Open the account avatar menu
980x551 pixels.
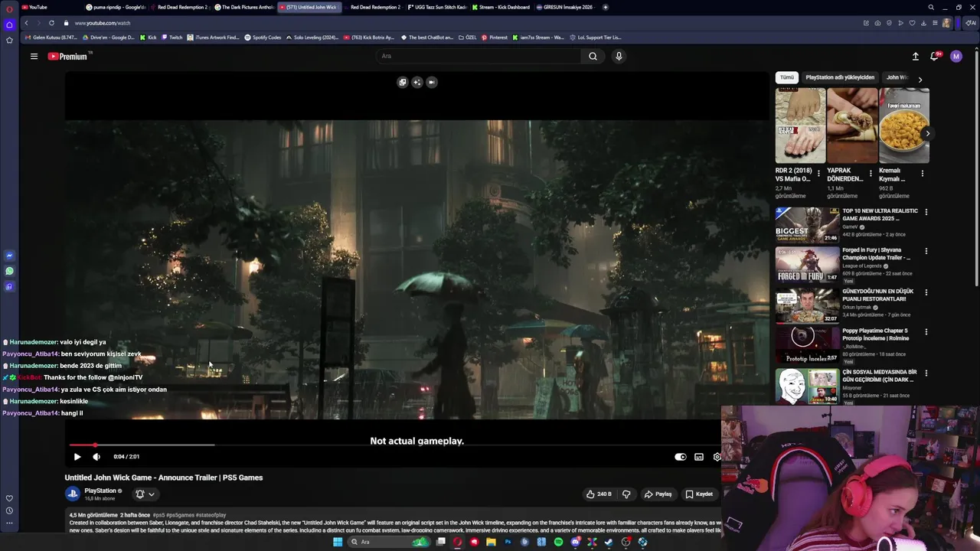(956, 56)
